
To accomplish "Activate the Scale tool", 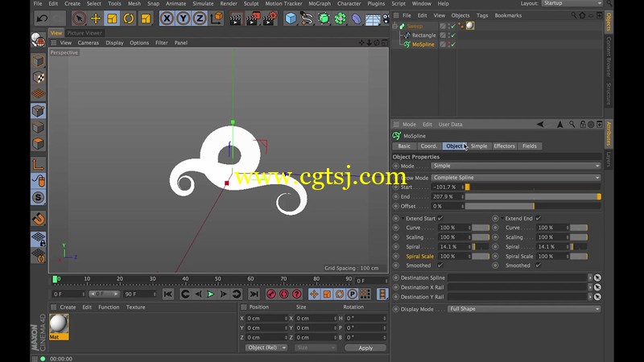I will click(112, 19).
